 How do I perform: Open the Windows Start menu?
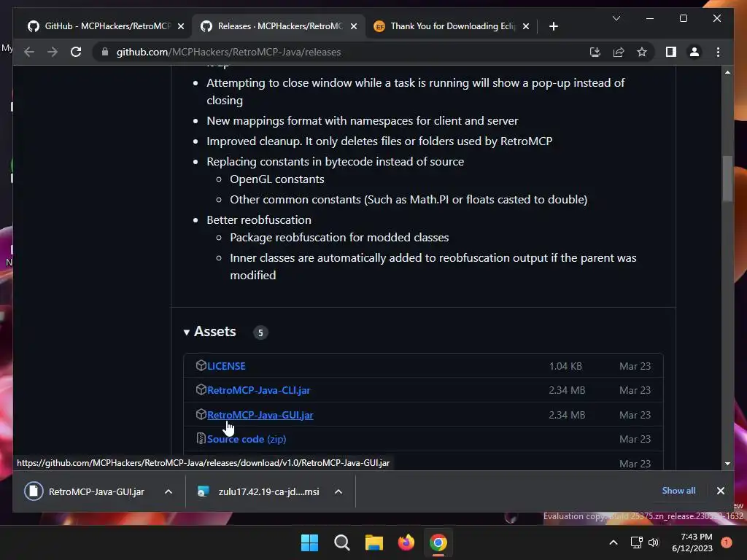[309, 542]
